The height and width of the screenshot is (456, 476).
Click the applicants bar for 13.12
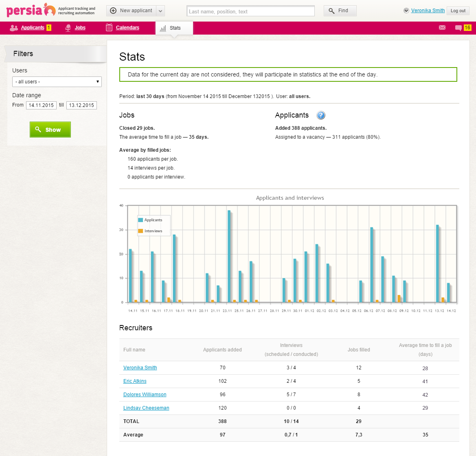pyautogui.click(x=437, y=264)
